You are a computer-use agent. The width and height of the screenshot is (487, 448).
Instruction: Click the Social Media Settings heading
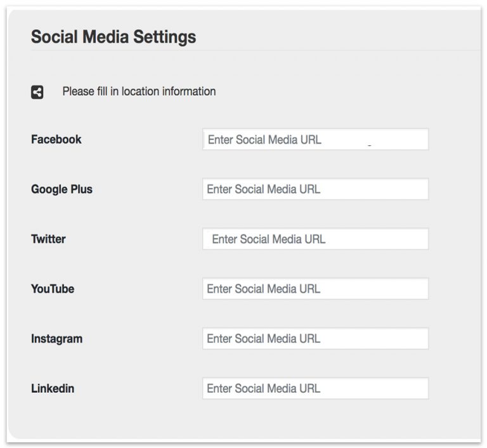coord(114,36)
